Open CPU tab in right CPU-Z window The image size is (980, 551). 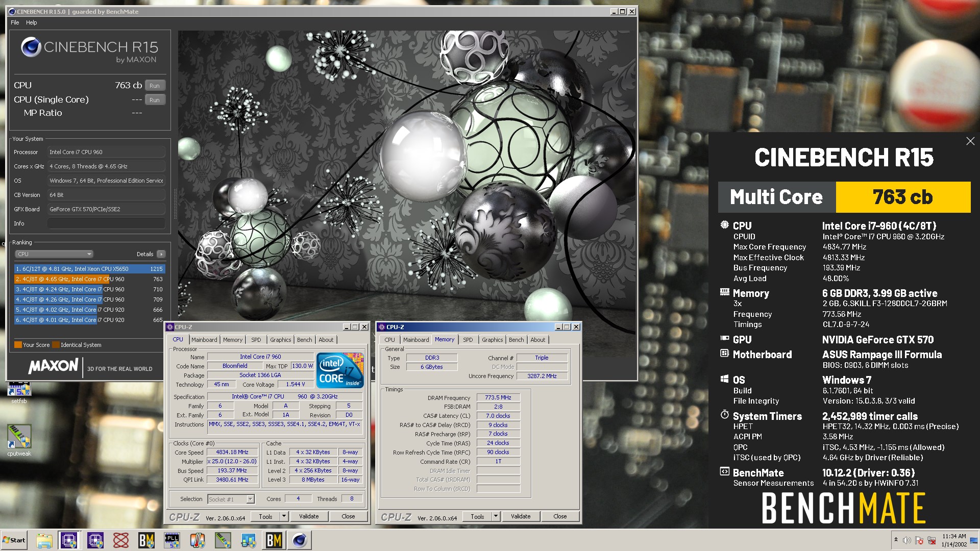tap(390, 340)
